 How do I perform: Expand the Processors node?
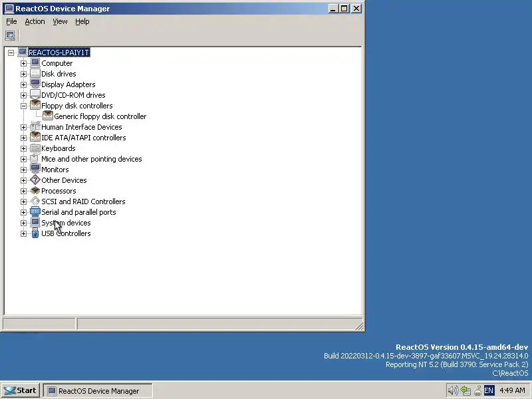tap(23, 191)
